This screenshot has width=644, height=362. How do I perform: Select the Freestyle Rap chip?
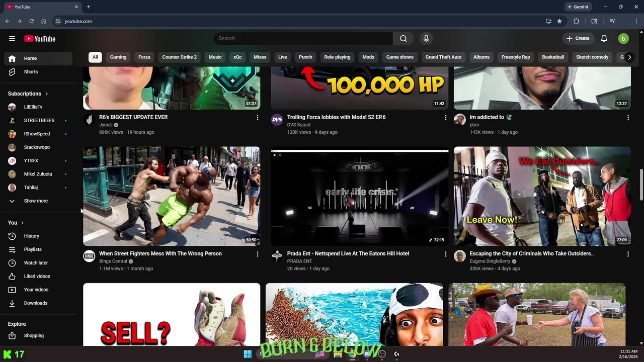tap(516, 57)
